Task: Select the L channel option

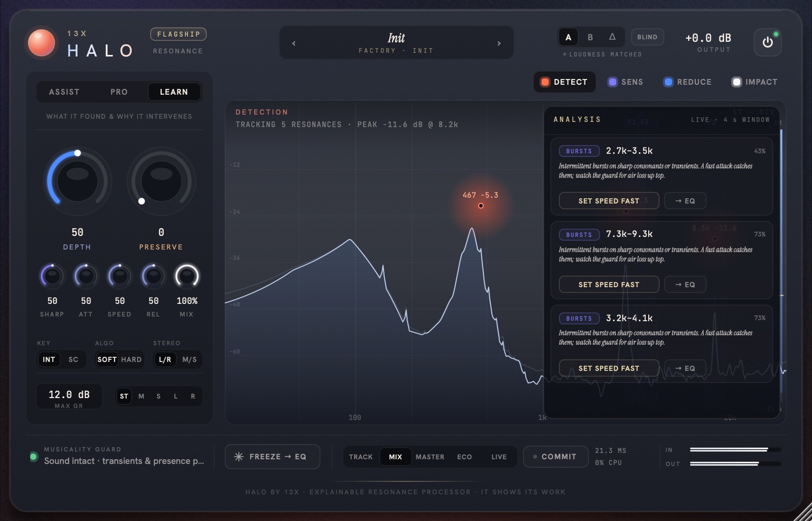Action: (x=176, y=397)
